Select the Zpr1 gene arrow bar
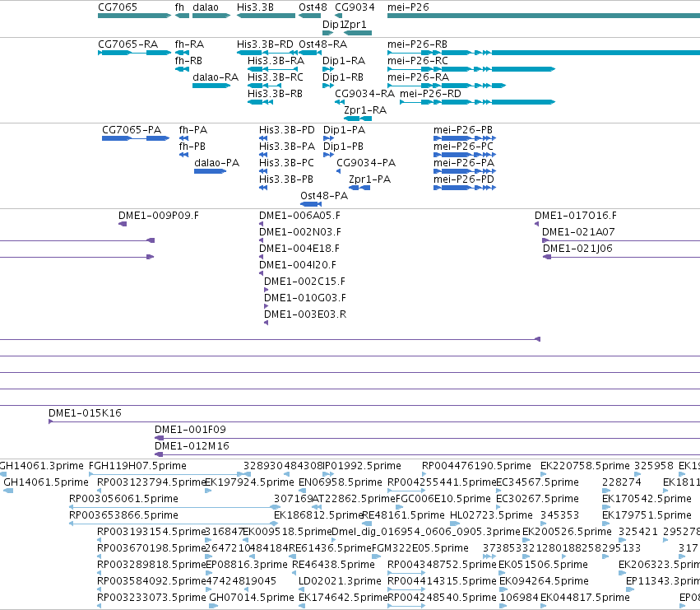The width and height of the screenshot is (700, 610). (x=358, y=33)
